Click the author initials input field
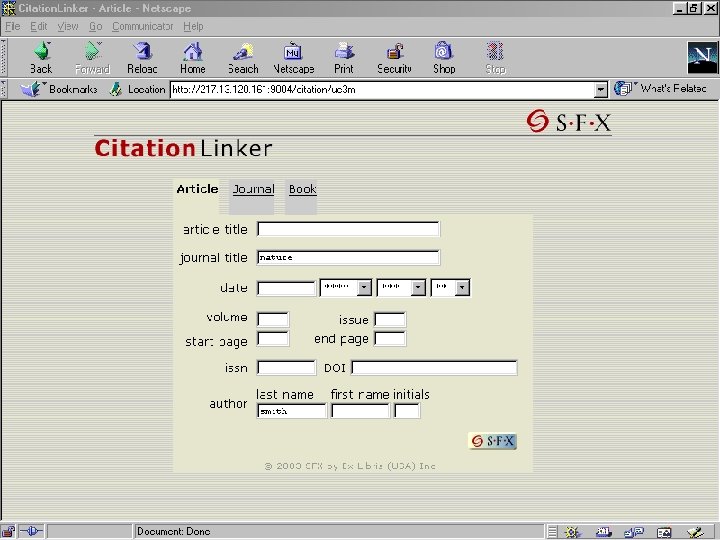 pyautogui.click(x=407, y=411)
